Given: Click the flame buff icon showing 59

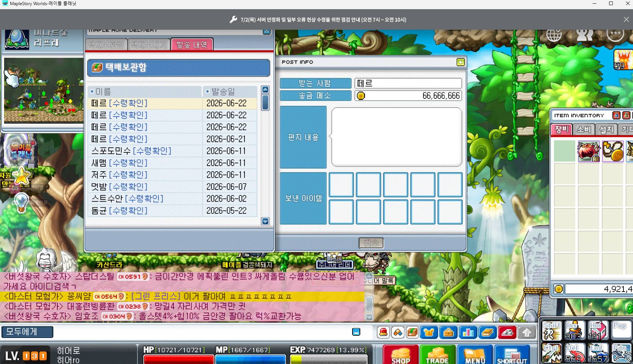Looking at the screenshot, I should coord(623,60).
